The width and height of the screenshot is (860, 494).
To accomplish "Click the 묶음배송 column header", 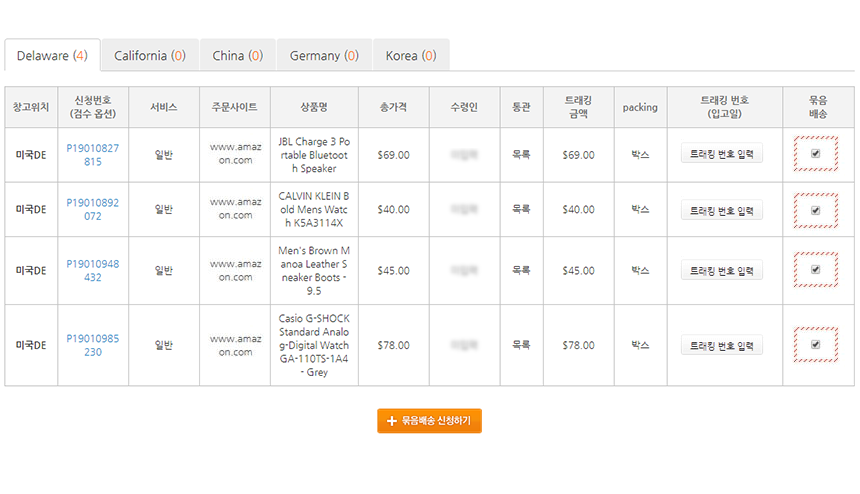I will tap(818, 107).
